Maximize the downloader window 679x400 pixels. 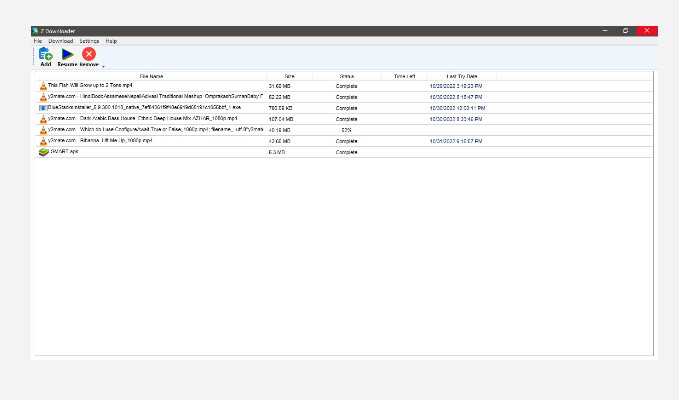pos(625,31)
